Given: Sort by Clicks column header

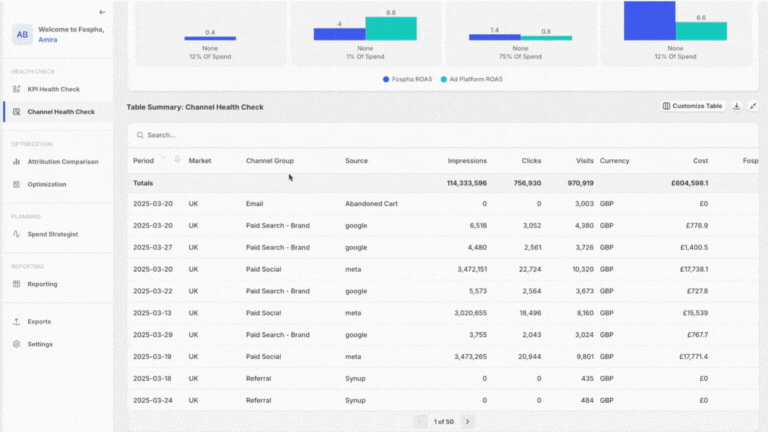Looking at the screenshot, I should (531, 161).
